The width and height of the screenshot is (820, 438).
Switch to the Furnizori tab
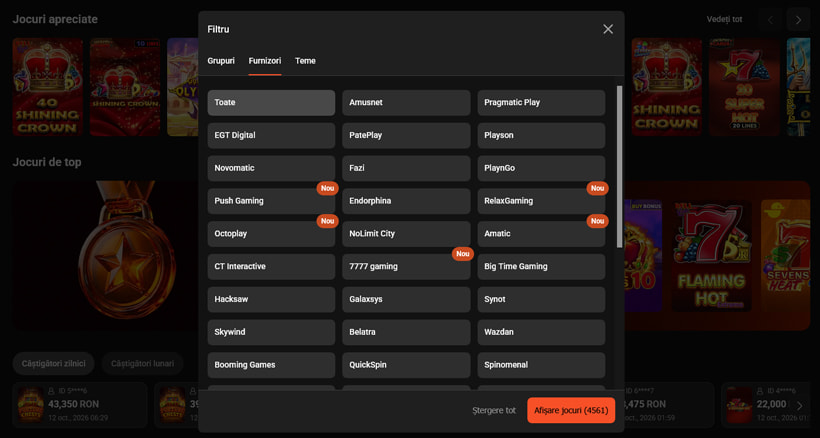[x=265, y=61]
